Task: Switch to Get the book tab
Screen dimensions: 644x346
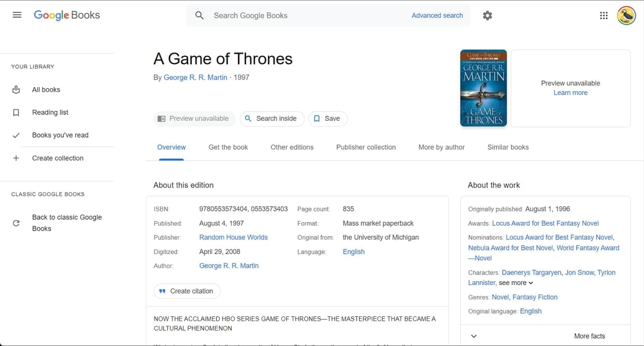Action: (x=228, y=148)
